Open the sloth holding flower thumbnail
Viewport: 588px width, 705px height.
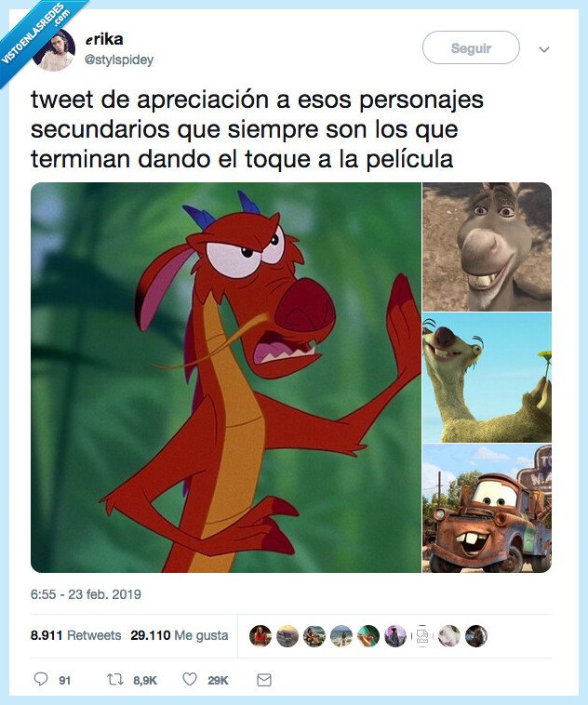[x=488, y=378]
